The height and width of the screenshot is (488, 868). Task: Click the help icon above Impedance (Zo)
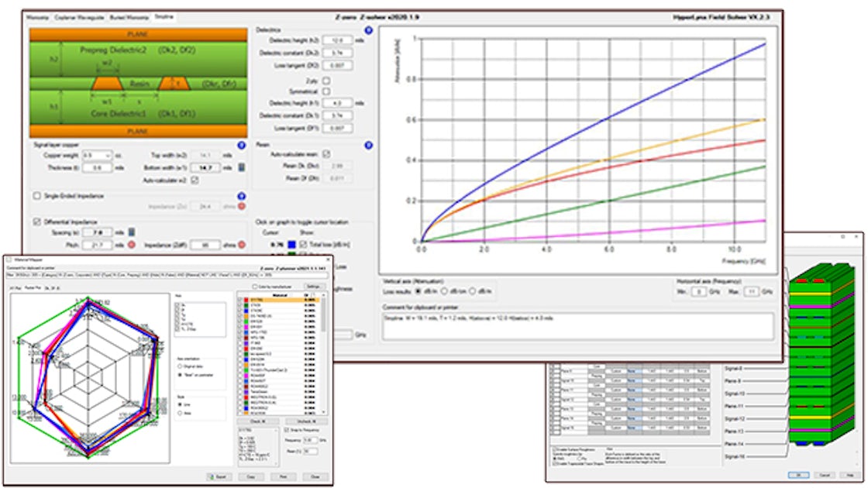click(x=241, y=195)
